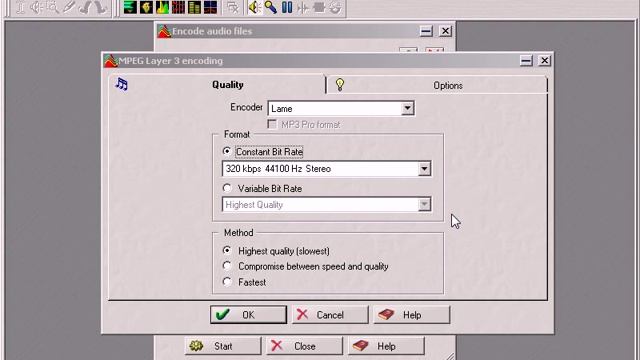Image resolution: width=640 pixels, height=360 pixels.
Task: Minimize the Encode audio files window
Action: pos(426,31)
